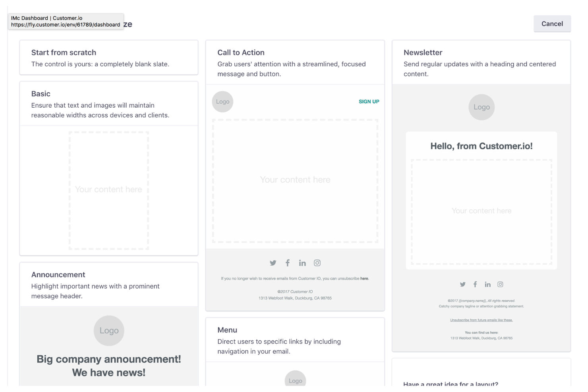The image size is (588, 392).
Task: Select the LinkedIn icon in Newsletter preview
Action: point(487,284)
